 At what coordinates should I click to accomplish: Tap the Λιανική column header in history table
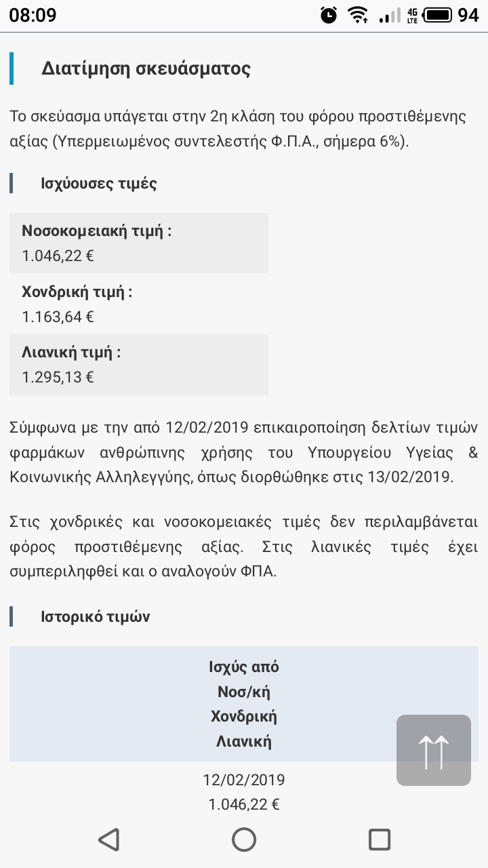pyautogui.click(x=244, y=741)
